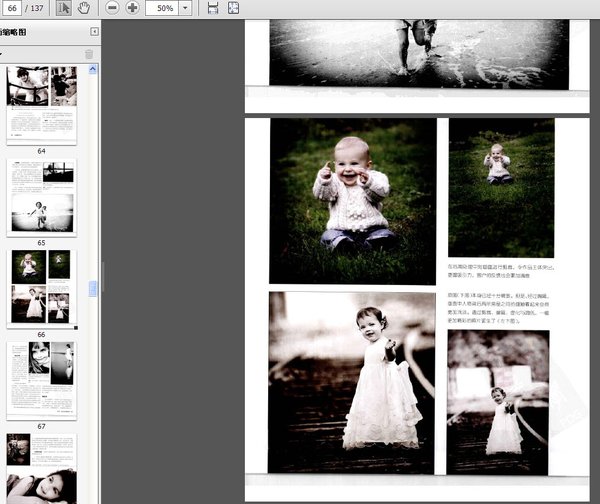Click the page number field showing 66
The image size is (600, 504).
click(12, 8)
